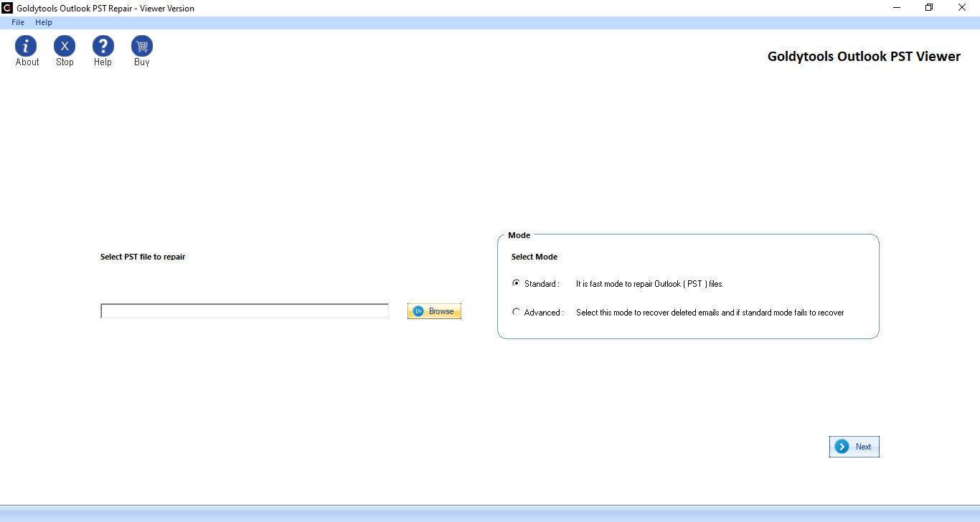Restore down the application window
The image size is (980, 522).
click(x=929, y=8)
